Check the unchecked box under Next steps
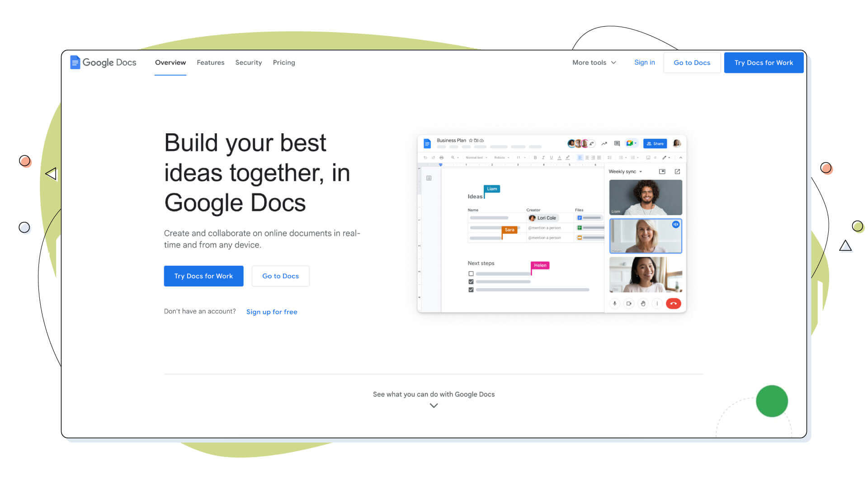 click(x=471, y=274)
